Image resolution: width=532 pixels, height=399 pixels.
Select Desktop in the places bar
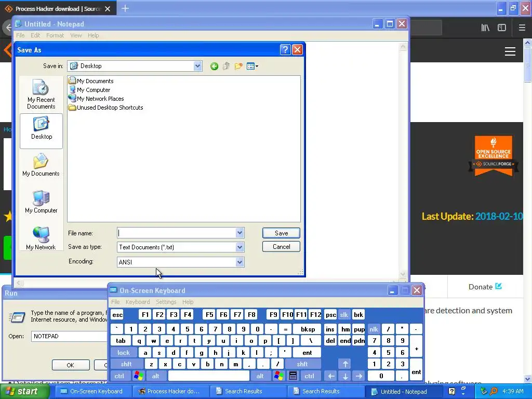tap(42, 131)
